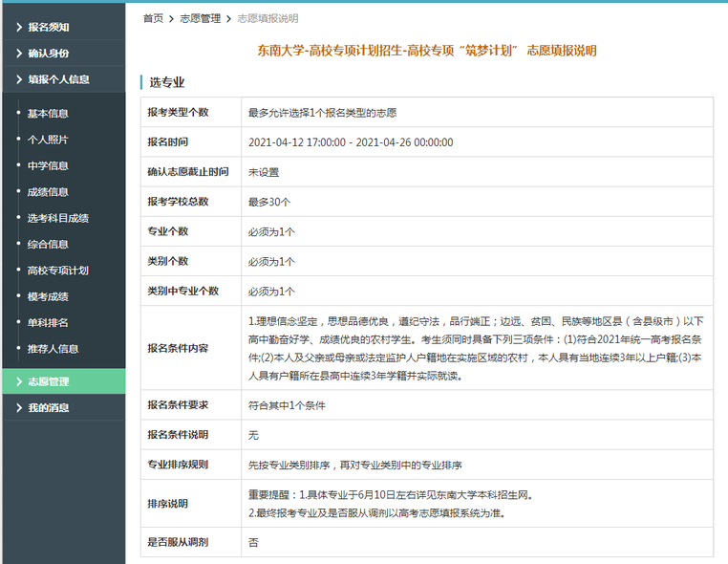Image resolution: width=728 pixels, height=564 pixels.
Task: Click the arrow icon beside 我的消息
Action: click(x=18, y=408)
